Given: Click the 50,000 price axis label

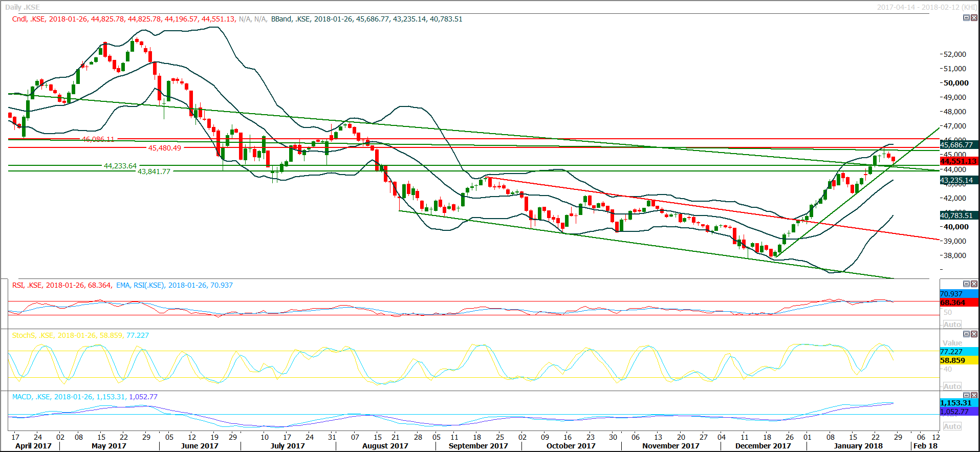Looking at the screenshot, I should [956, 83].
